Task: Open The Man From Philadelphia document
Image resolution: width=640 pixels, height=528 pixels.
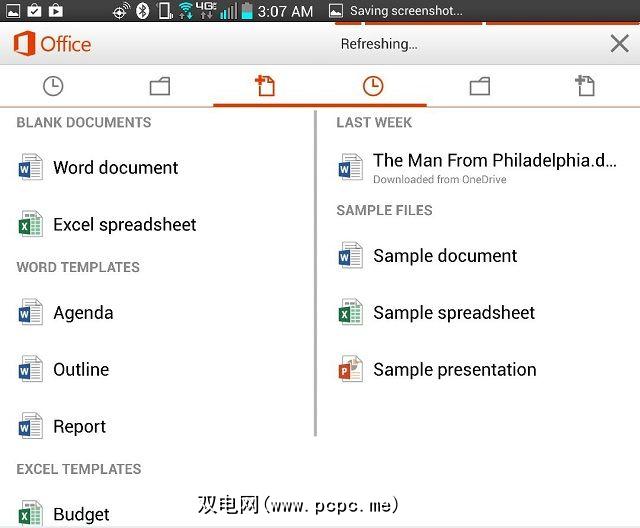Action: point(478,167)
